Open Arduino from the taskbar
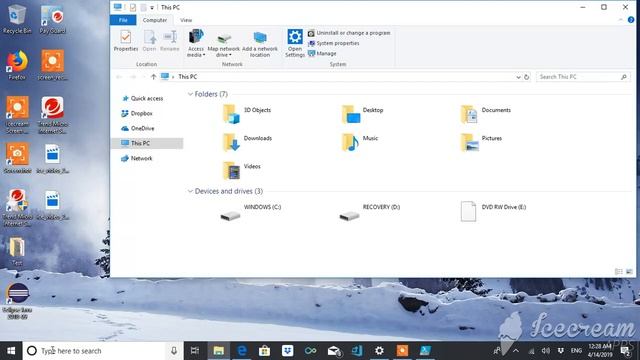This screenshot has width=640, height=360. coord(310,351)
